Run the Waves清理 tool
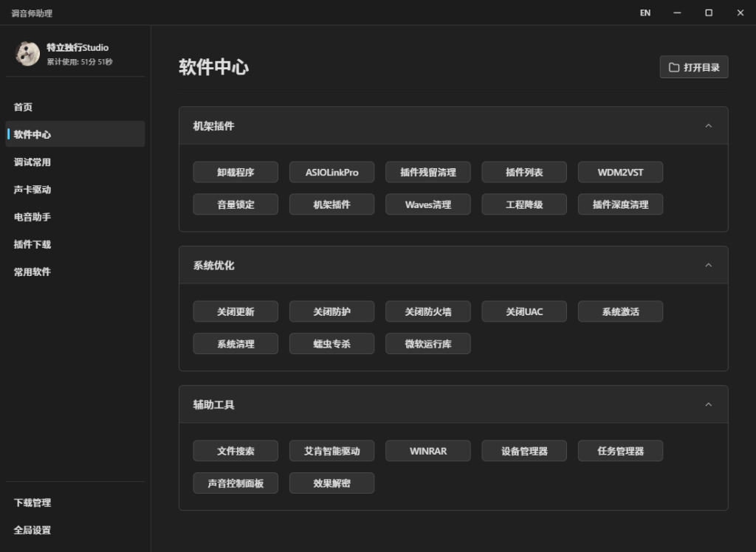Screen dimensions: 756x552 click(x=427, y=204)
